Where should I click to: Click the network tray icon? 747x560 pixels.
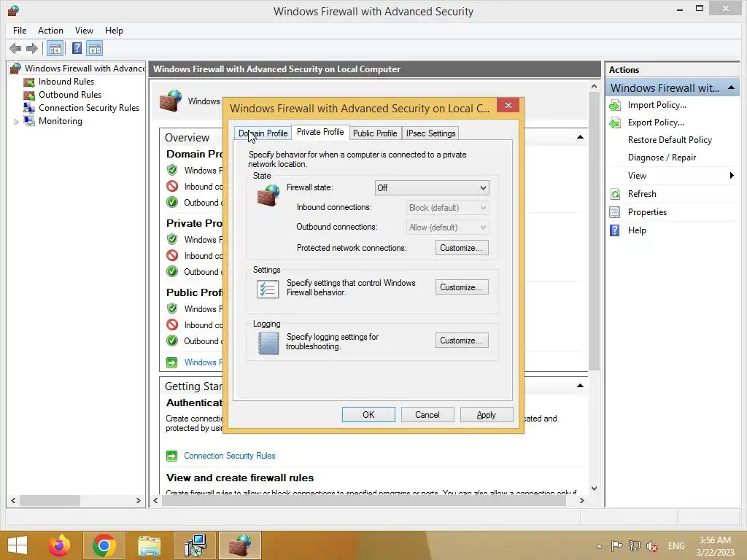coord(634,546)
